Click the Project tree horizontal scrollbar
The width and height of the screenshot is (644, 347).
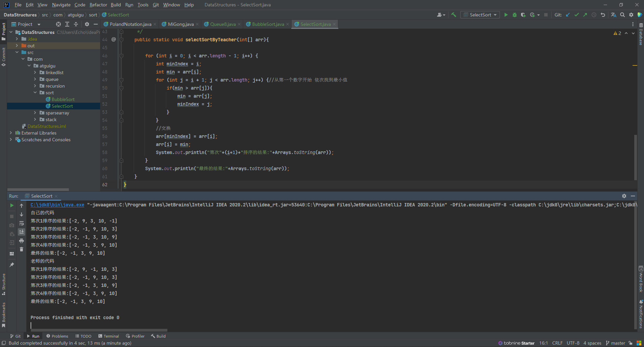38,190
